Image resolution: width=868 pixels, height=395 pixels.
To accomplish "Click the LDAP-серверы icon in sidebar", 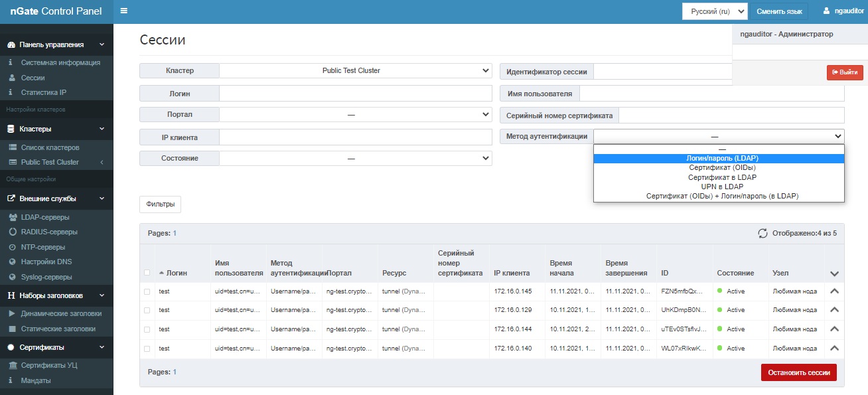I will click(13, 218).
